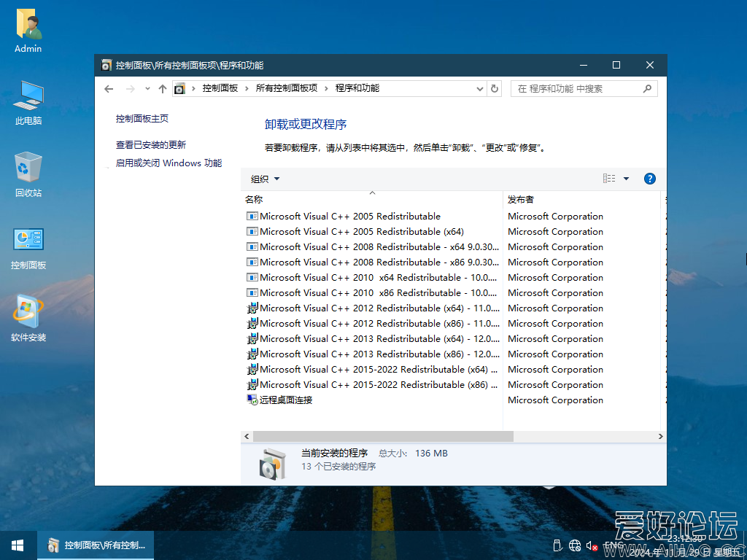Click icon of Visual C++ 2012 (x86) entry
This screenshot has width=747, height=560.
tap(252, 323)
